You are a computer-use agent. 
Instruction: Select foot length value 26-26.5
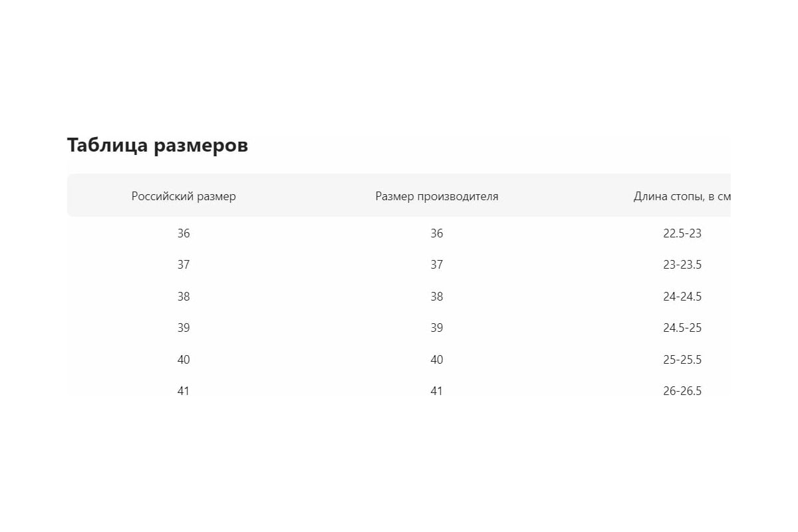click(682, 391)
